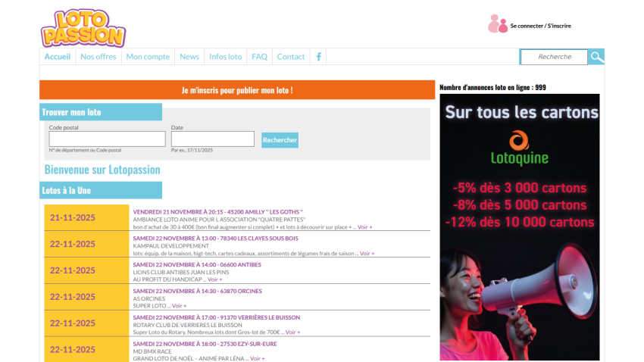
Task: Click the Loto Passion logo
Action: [x=83, y=28]
